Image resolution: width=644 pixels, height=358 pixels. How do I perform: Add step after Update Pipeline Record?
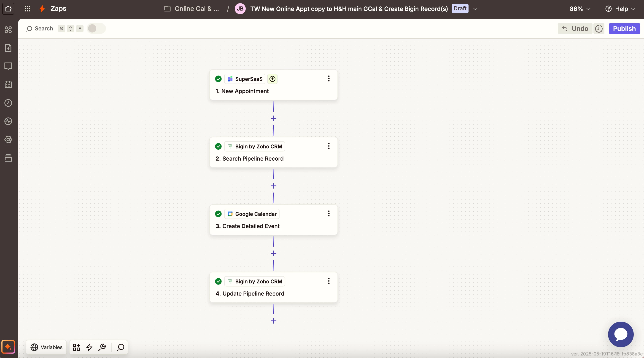[274, 321]
